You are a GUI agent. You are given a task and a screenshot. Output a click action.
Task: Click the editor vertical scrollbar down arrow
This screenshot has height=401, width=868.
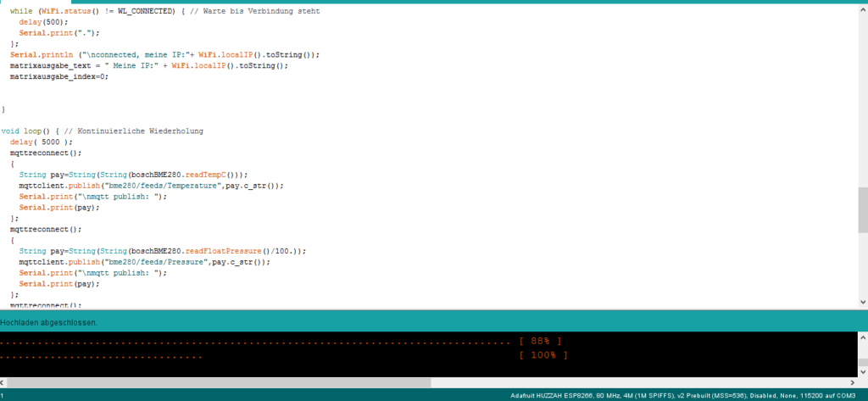[862, 304]
